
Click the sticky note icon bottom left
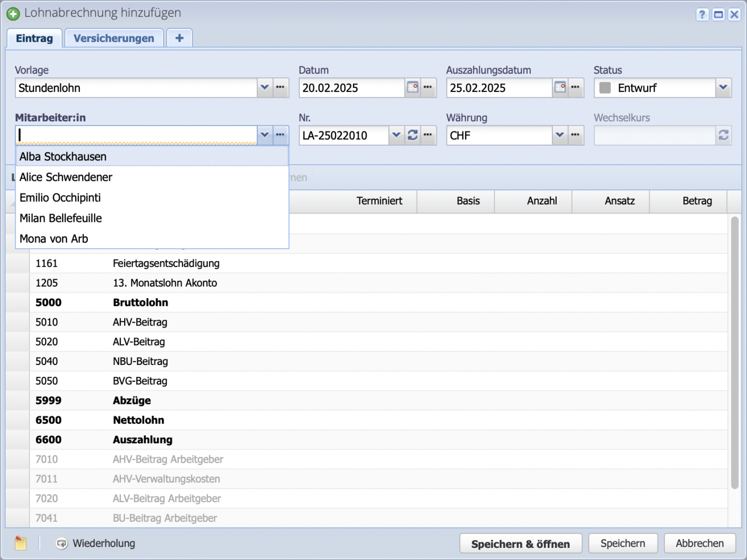click(20, 543)
